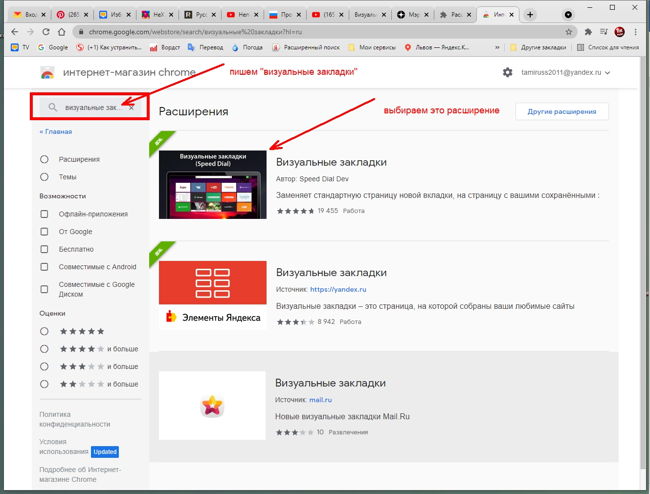650x494 pixels.
Task: Check the Офлайн-приложения checkbox
Action: [x=44, y=214]
